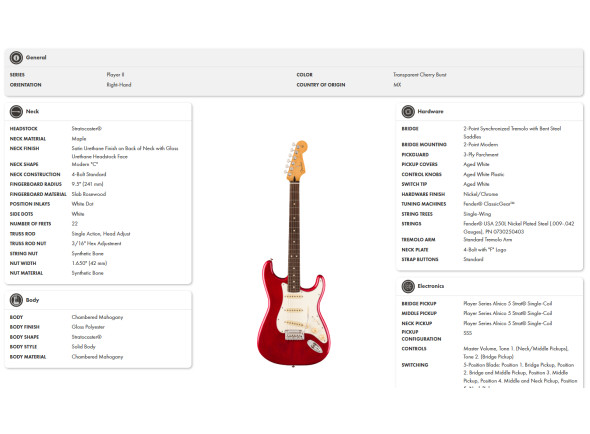Select the 'MX' country of origin value
Screen dimensions: 590x434
pyautogui.click(x=397, y=85)
